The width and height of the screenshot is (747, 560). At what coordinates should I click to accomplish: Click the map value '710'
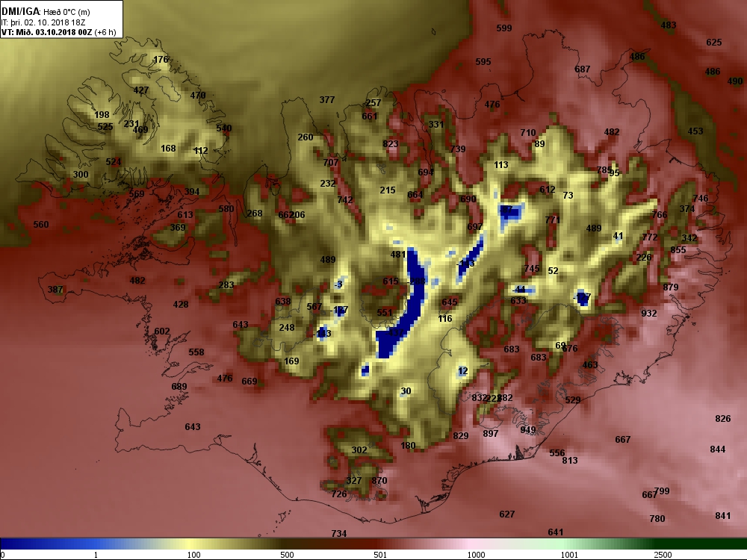pyautogui.click(x=528, y=133)
